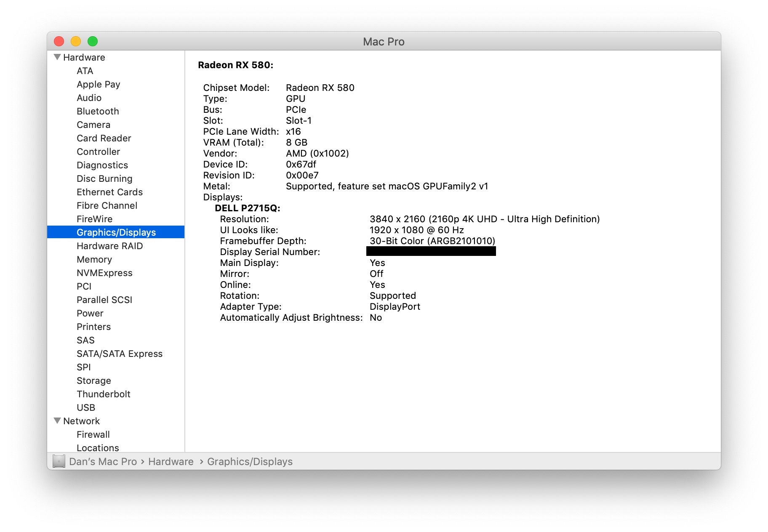Select ATA in the sidebar
768x532 pixels.
tap(85, 71)
